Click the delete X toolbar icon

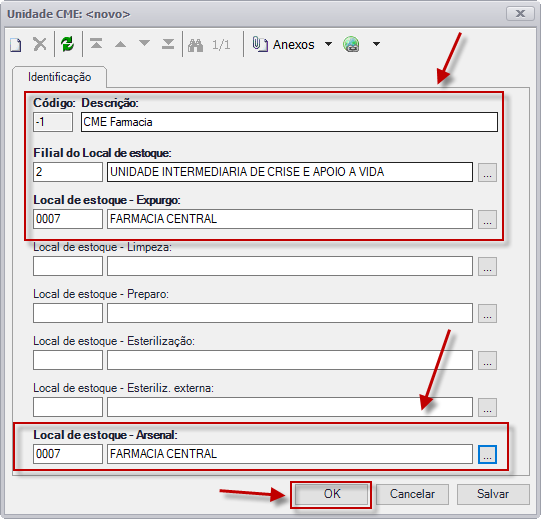click(40, 44)
